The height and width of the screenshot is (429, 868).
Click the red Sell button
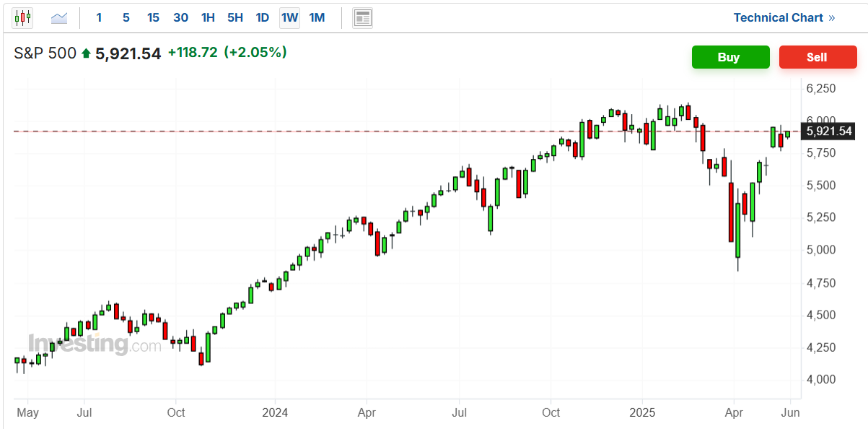tap(817, 57)
